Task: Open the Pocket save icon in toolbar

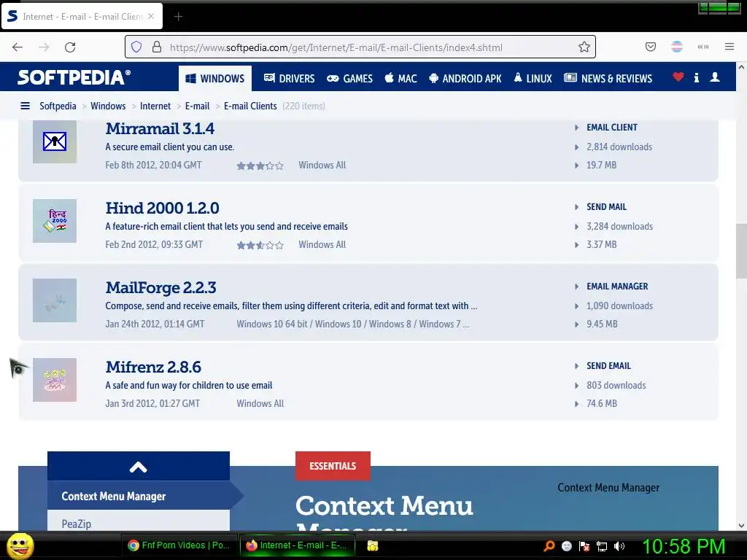Action: pyautogui.click(x=650, y=47)
